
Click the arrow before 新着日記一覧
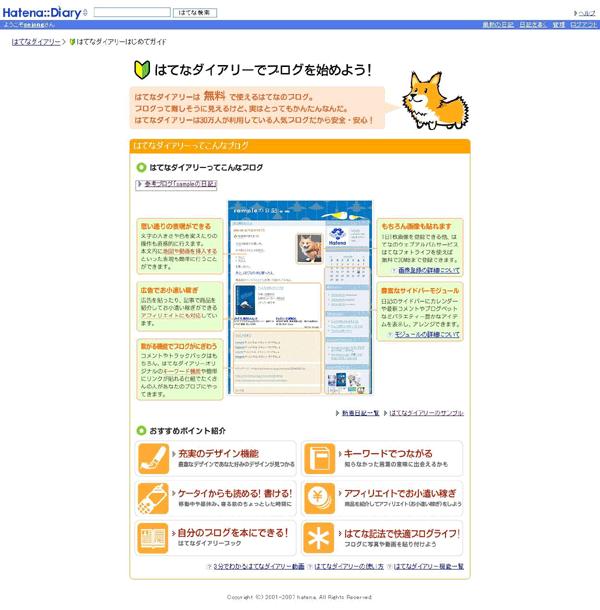(x=337, y=413)
